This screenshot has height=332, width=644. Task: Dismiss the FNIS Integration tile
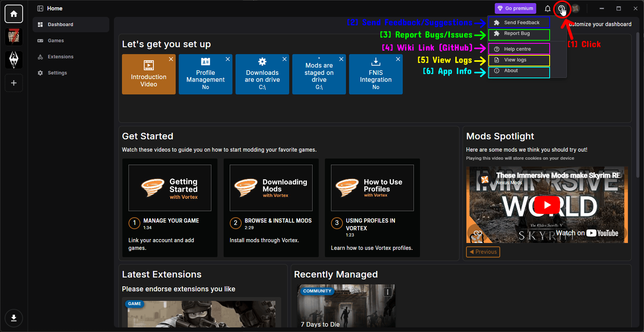[398, 59]
